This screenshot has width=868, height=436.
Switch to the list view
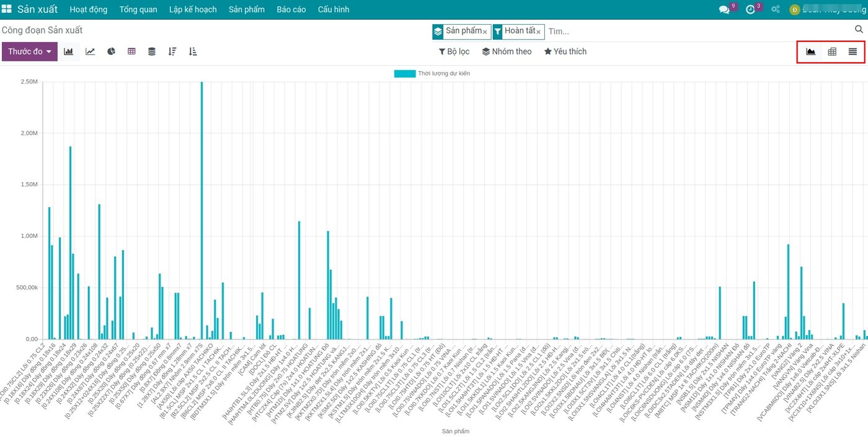pos(853,51)
